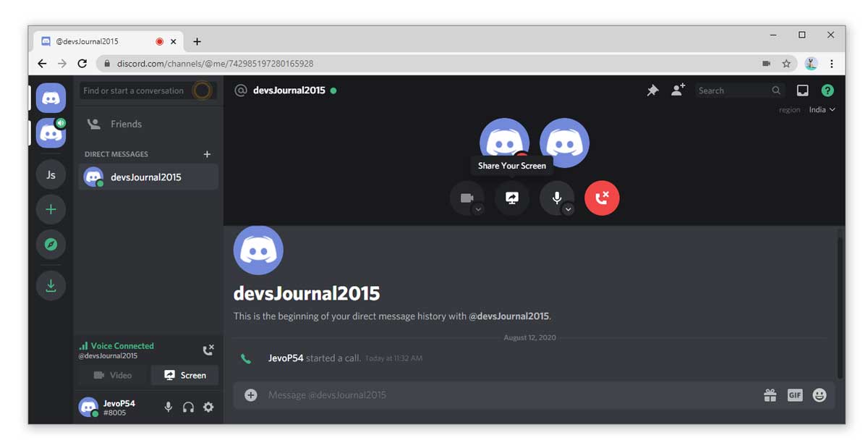
Task: Click camera indicator in address bar
Action: click(766, 64)
